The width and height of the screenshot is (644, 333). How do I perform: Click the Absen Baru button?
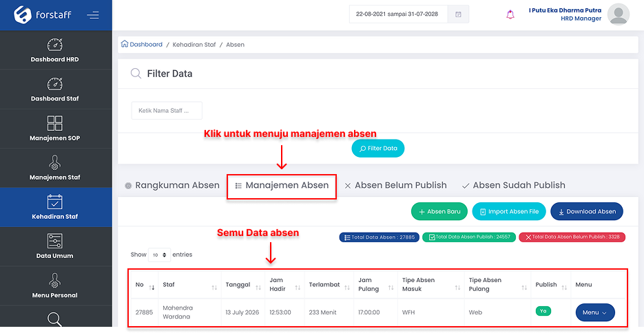(439, 212)
